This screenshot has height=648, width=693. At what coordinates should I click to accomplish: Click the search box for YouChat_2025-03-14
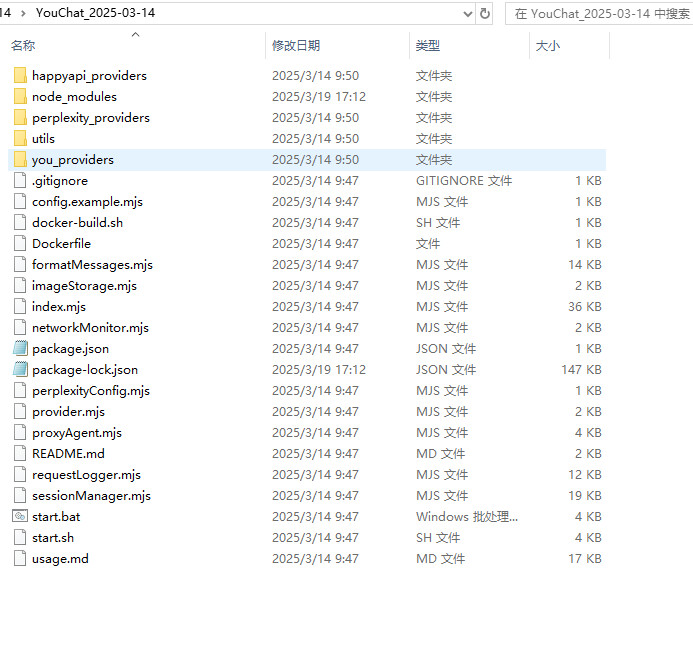(600, 14)
